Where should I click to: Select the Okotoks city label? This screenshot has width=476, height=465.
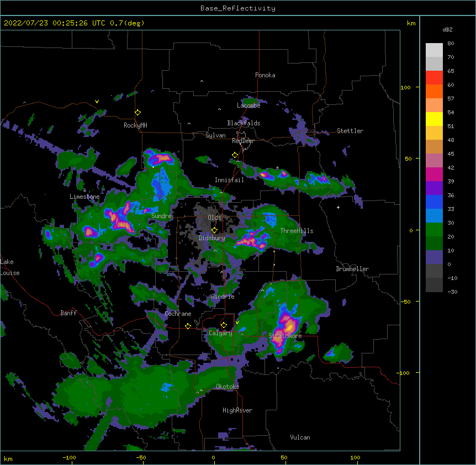coord(228,387)
